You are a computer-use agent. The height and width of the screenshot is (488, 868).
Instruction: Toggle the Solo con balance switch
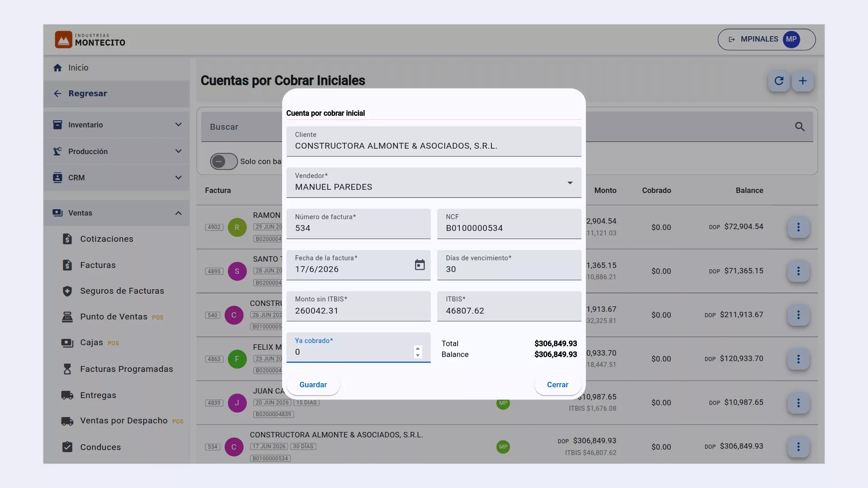click(223, 161)
